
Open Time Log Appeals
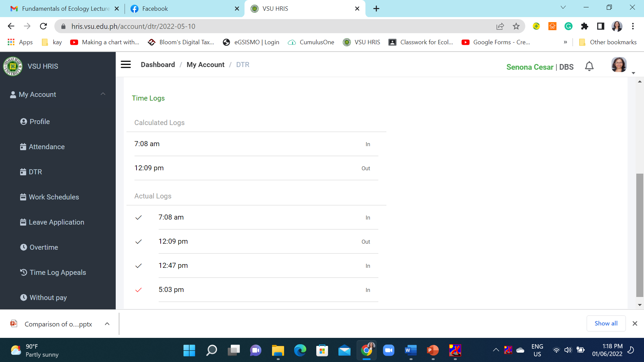58,272
